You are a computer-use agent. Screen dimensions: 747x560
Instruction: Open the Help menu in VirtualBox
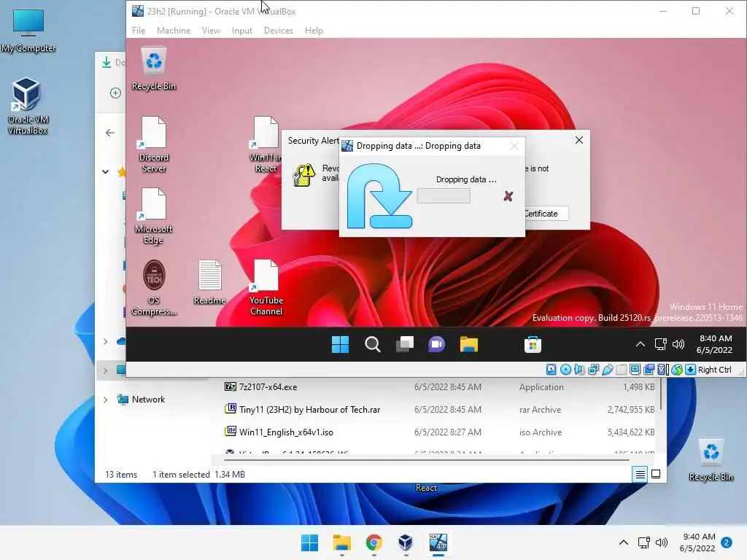[x=314, y=31]
